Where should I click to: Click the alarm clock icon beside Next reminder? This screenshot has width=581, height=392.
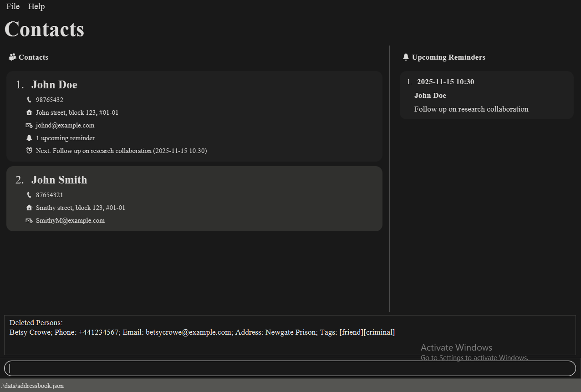point(29,151)
